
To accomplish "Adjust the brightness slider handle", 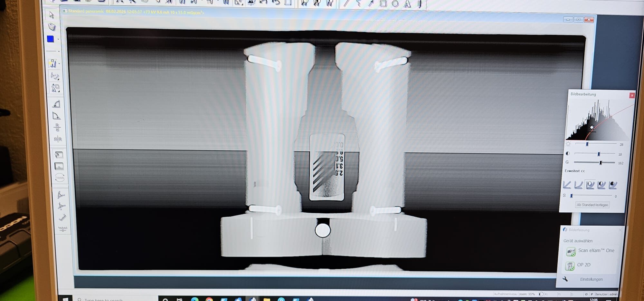I will coord(587,144).
